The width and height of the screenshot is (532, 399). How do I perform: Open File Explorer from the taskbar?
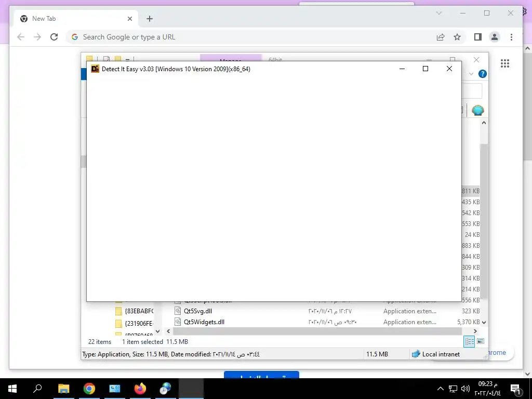(63, 389)
